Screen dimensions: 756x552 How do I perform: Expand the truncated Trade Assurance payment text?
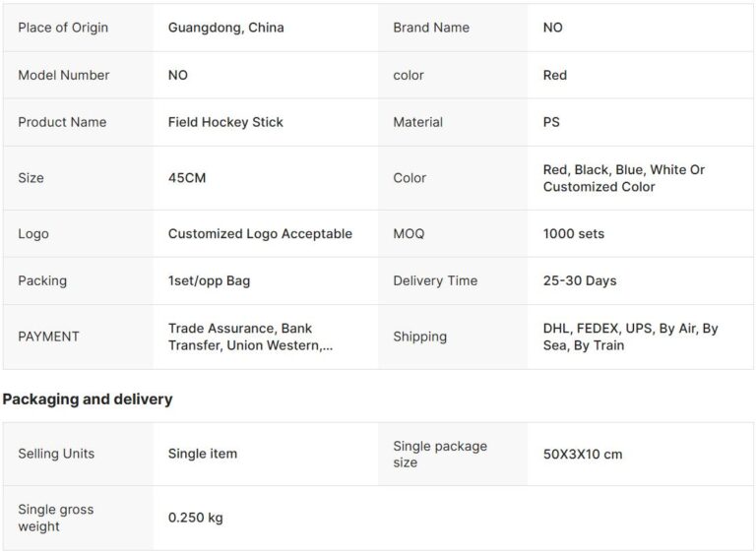pos(250,337)
